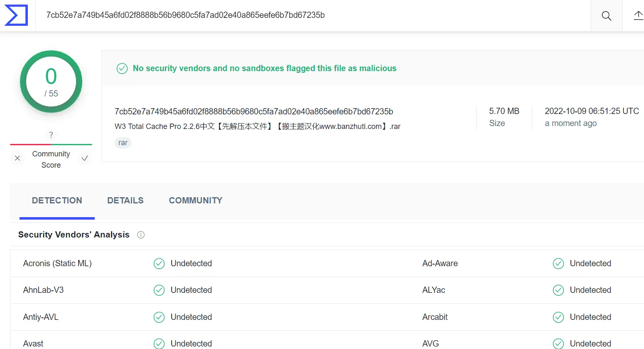Click Undetected result for Antiy-AVL

191,317
